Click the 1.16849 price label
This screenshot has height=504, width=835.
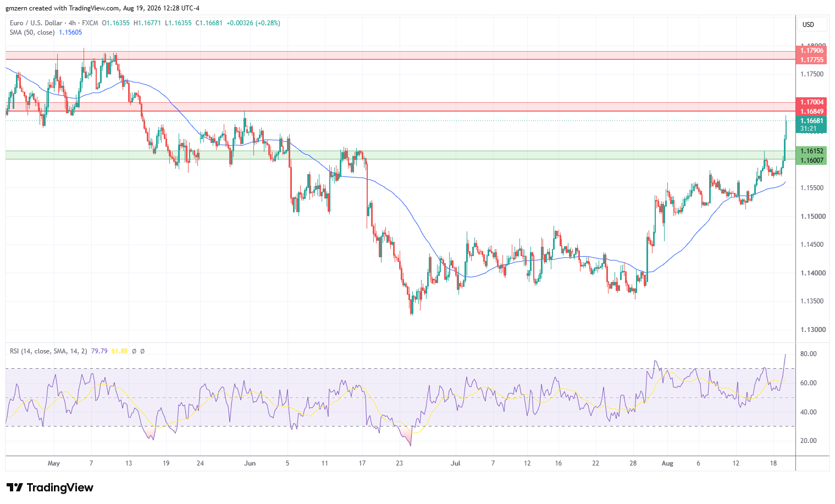[811, 112]
